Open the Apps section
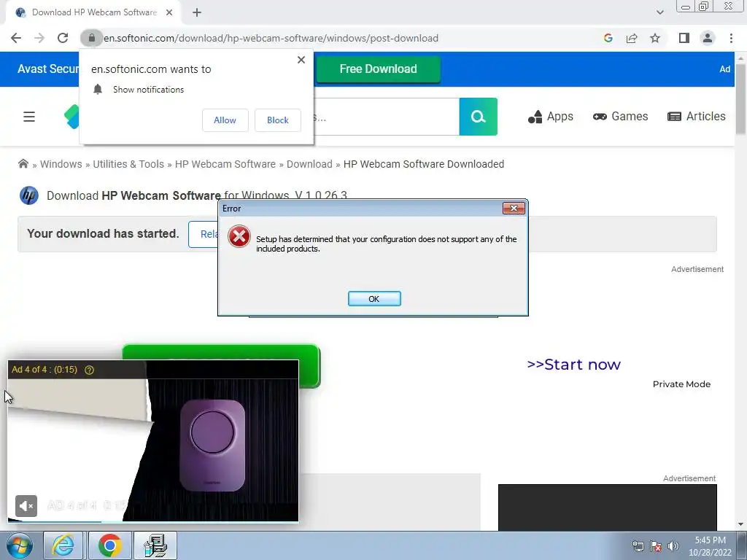Image resolution: width=747 pixels, height=560 pixels. click(550, 117)
